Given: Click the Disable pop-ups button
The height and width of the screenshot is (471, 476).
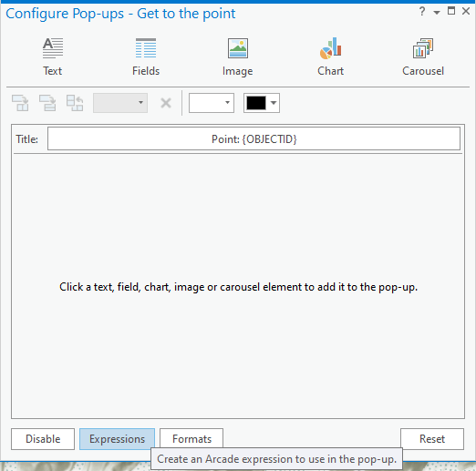Looking at the screenshot, I should (43, 439).
